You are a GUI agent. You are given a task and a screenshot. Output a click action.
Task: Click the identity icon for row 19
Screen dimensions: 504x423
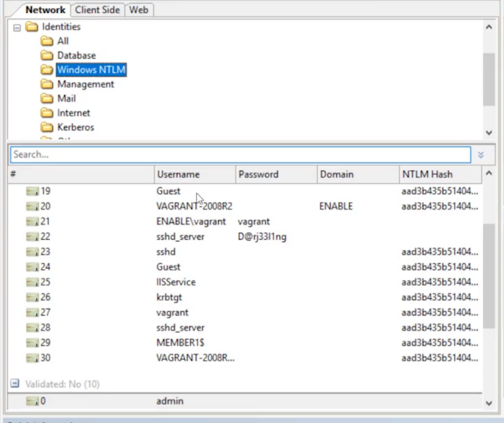pos(33,191)
